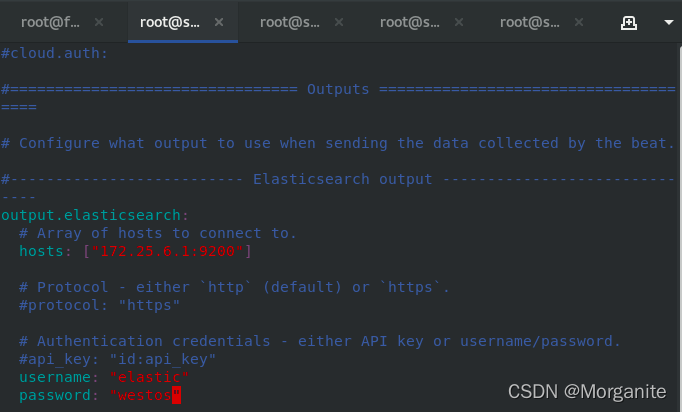
Task: Open a new terminal tab
Action: tap(629, 22)
